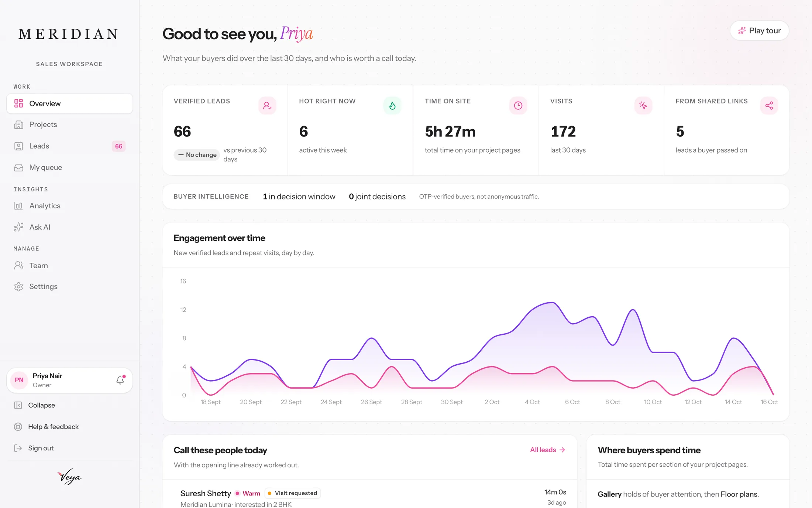
Task: Click the Veya logo in sidebar
Action: coord(69,477)
